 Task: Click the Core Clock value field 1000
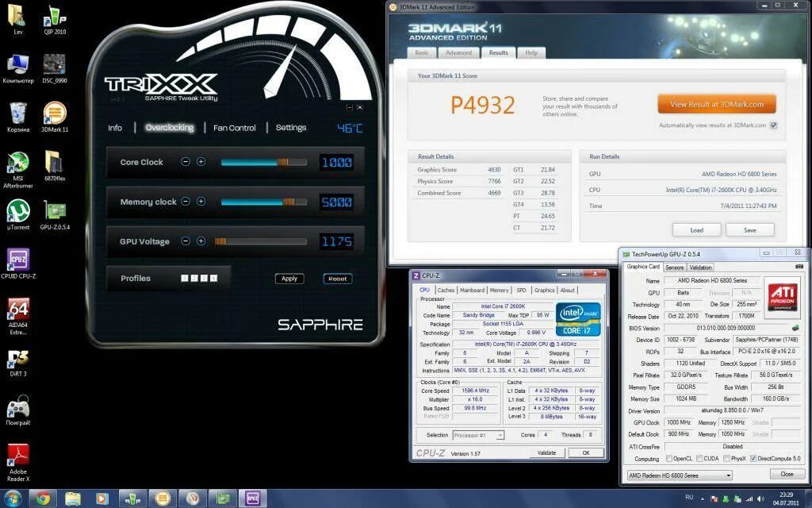(336, 162)
